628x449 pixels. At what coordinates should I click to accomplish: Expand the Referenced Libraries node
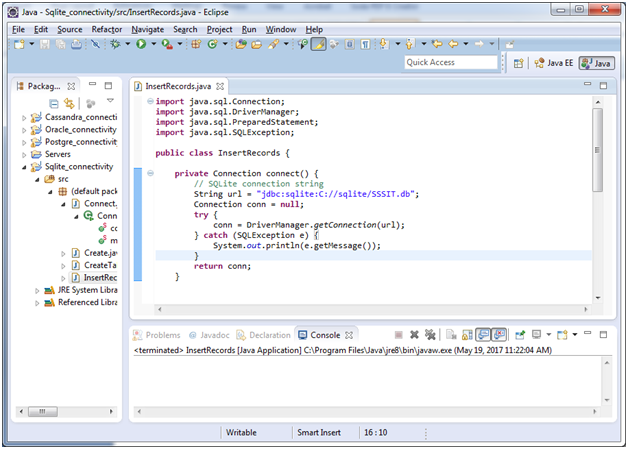point(37,303)
